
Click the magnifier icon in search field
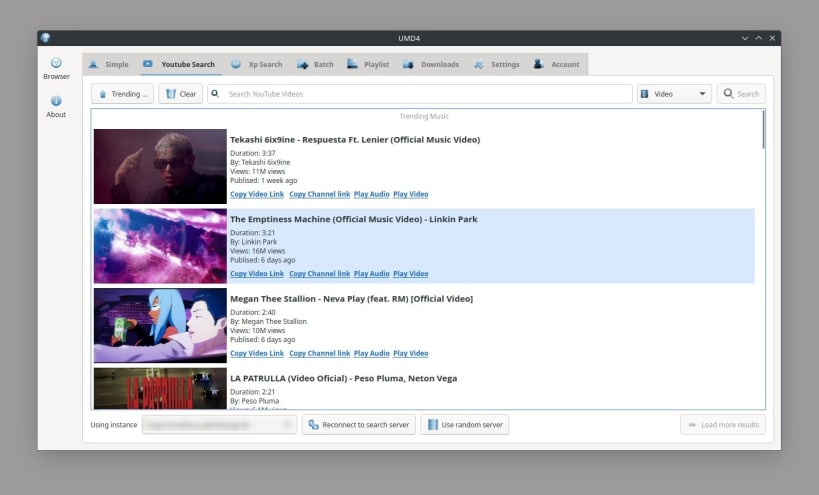[215, 94]
